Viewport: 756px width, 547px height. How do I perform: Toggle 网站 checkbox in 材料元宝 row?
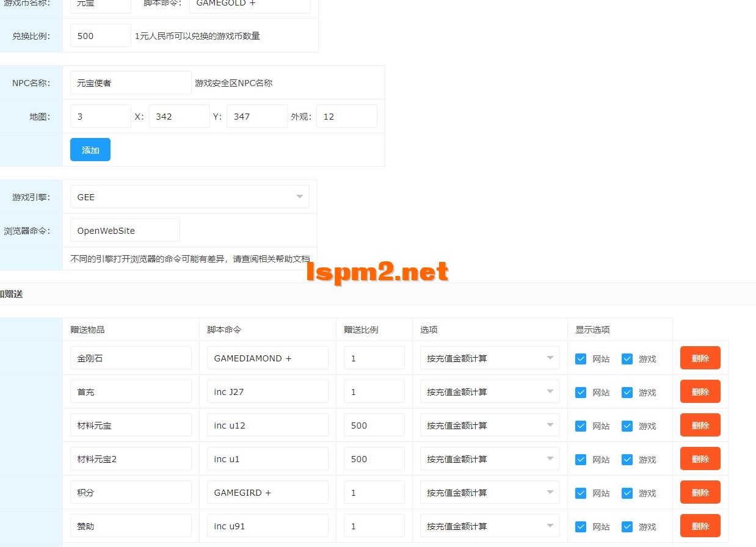tap(581, 426)
